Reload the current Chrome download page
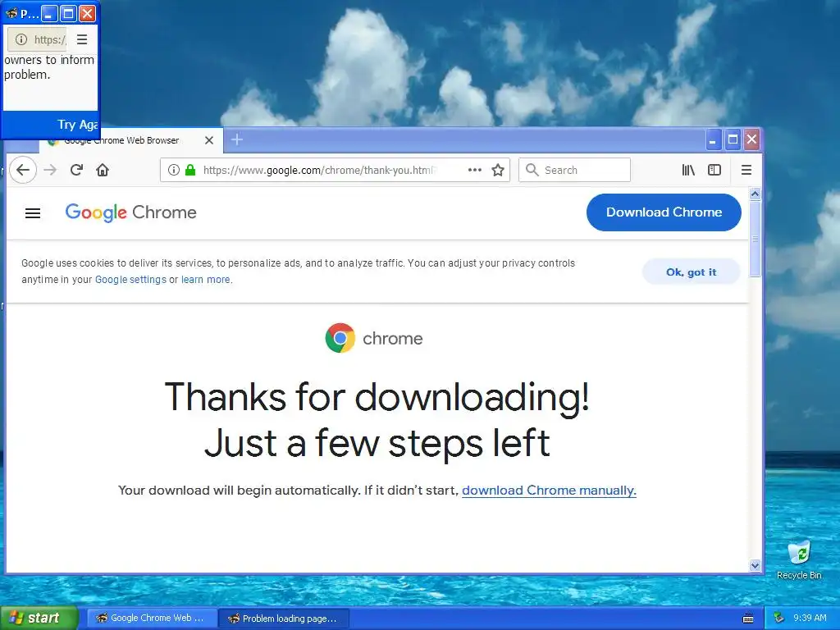The image size is (840, 630). coord(76,170)
